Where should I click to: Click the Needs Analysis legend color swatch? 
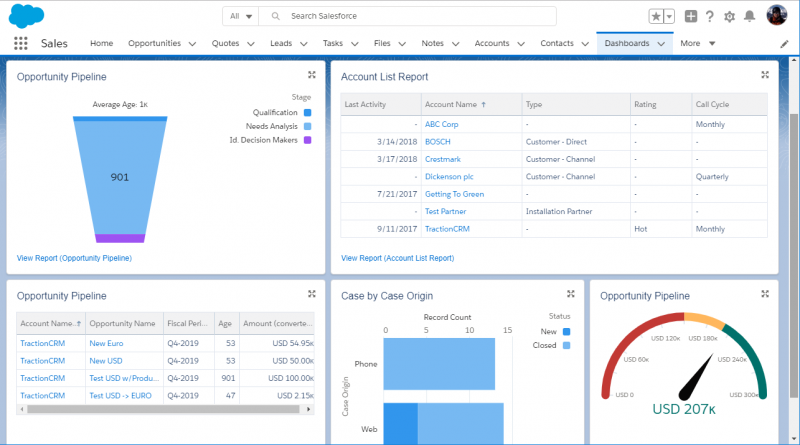point(308,126)
